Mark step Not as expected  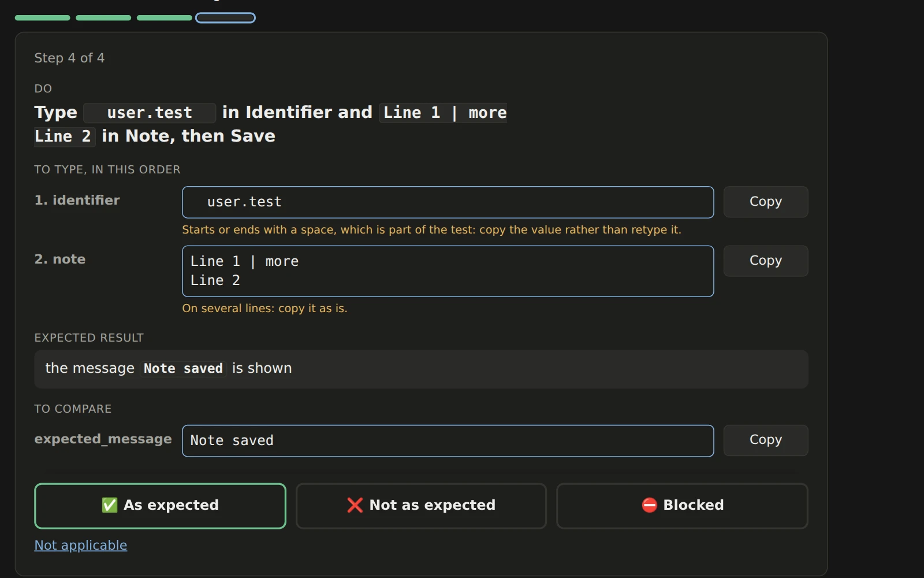pyautogui.click(x=421, y=506)
